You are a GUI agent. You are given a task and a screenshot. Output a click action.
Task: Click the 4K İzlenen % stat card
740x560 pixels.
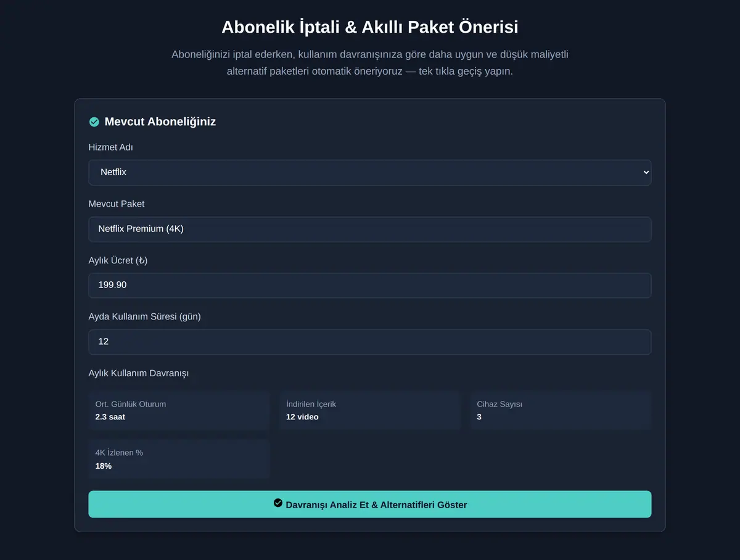click(179, 459)
